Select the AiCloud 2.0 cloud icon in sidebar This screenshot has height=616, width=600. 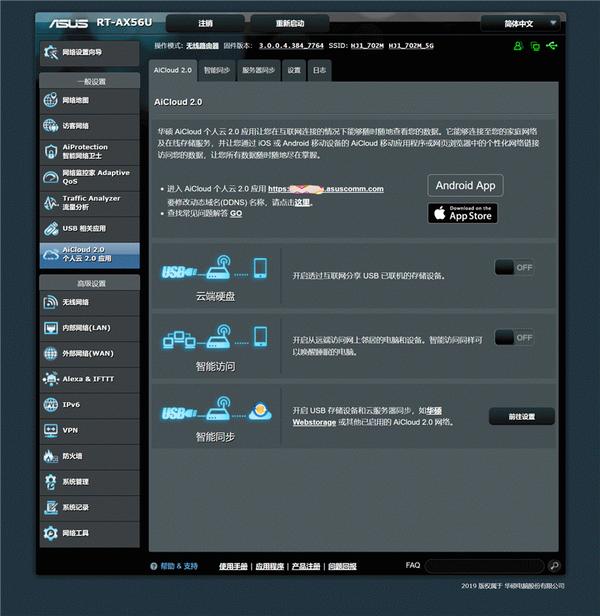coord(51,255)
